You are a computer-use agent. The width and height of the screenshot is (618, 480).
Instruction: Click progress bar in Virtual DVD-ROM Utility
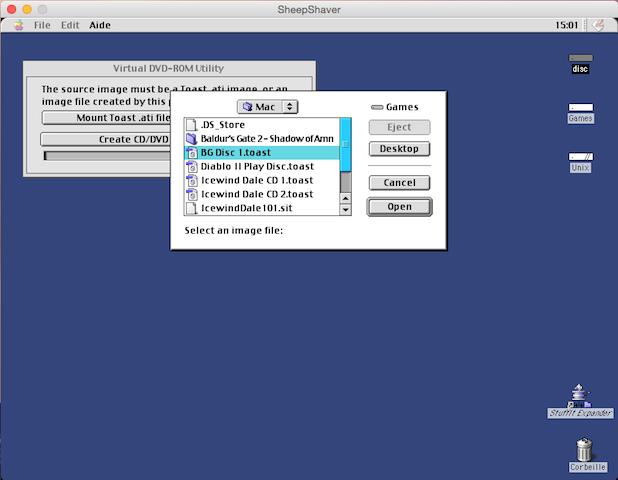coord(107,156)
